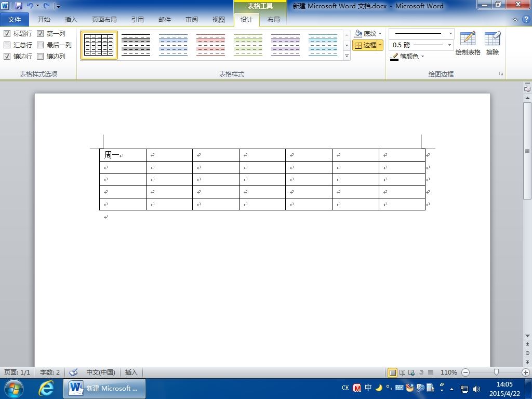This screenshot has width=532, height=399.
Task: Open the Word help question mark icon
Action: 526,19
